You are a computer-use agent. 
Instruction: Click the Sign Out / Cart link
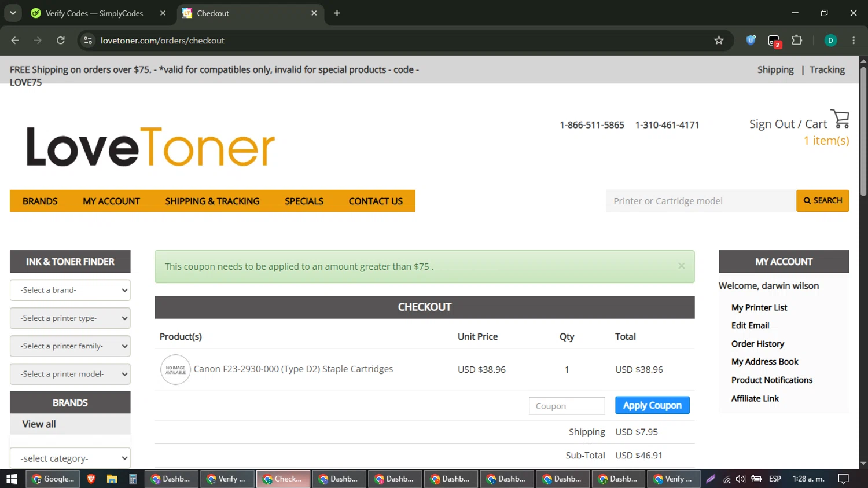point(788,124)
